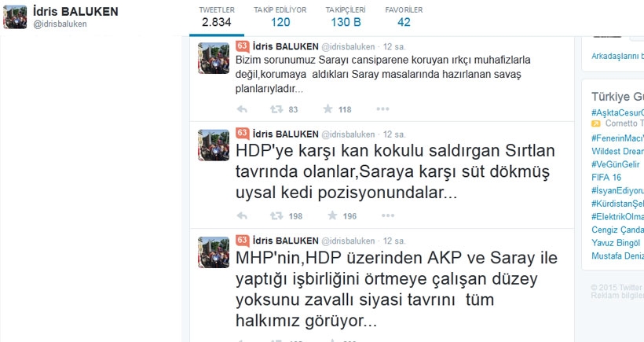
Task: Reply to the 'Bizim sorunumuz' tweet
Action: (242, 109)
